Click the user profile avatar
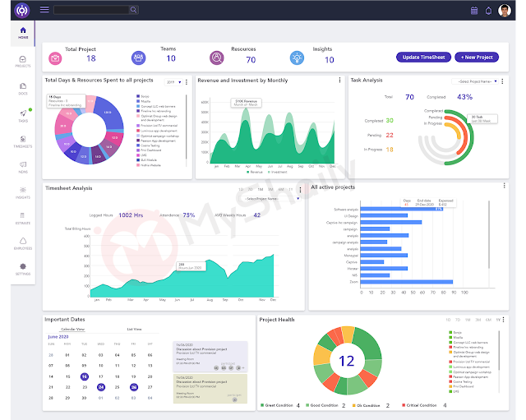 (505, 11)
